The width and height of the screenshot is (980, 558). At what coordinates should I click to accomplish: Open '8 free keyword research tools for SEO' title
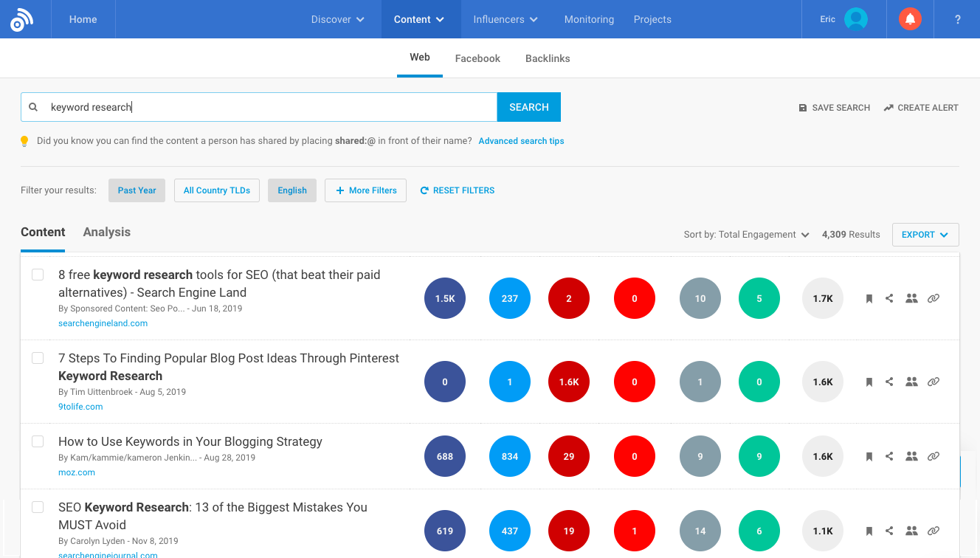[x=219, y=283]
